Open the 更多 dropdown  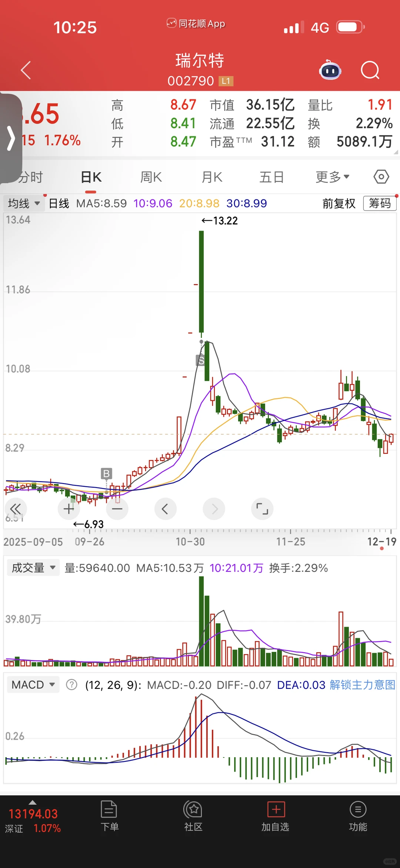pyautogui.click(x=332, y=177)
